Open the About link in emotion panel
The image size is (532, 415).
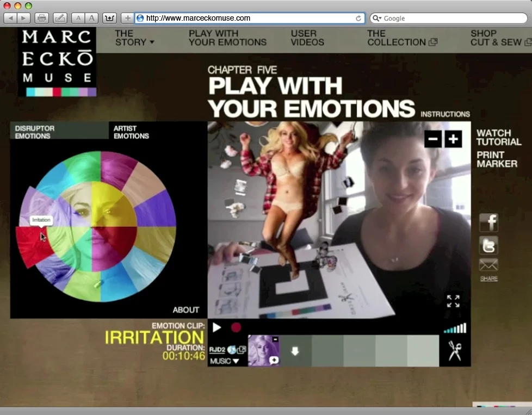click(185, 310)
